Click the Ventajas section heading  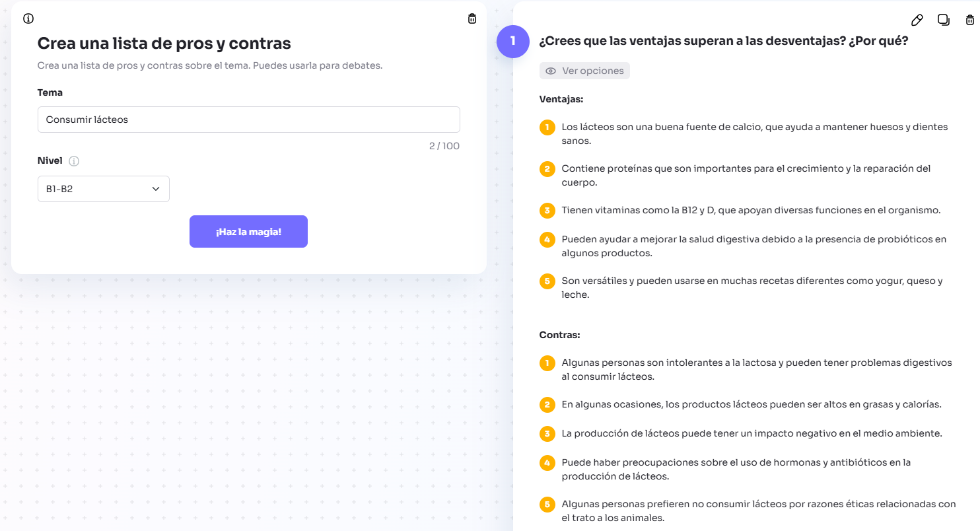coord(561,99)
